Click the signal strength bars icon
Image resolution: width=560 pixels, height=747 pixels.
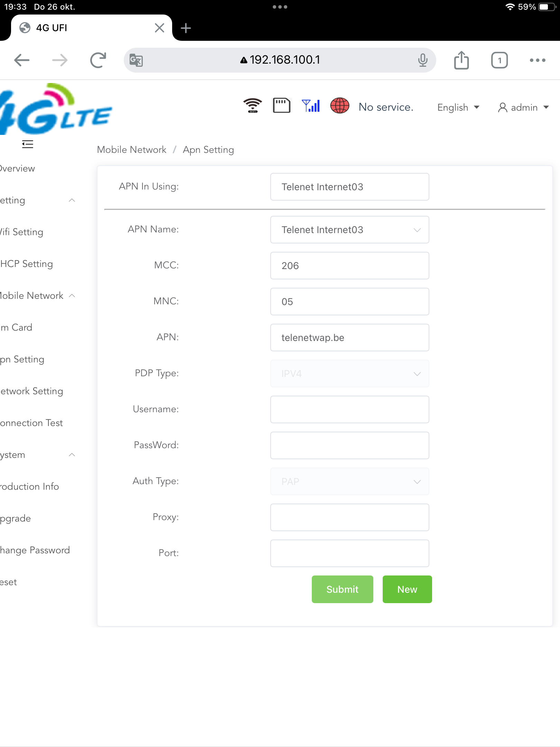coord(311,106)
